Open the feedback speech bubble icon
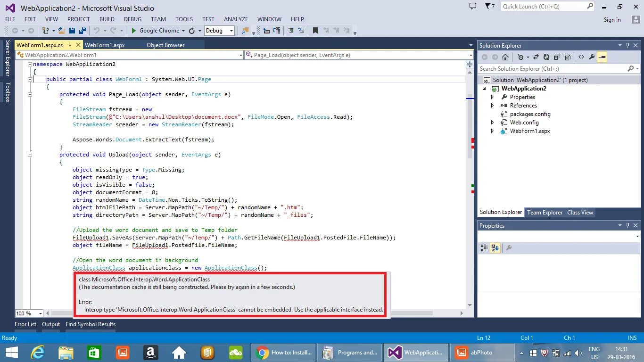This screenshot has height=362, width=644. (473, 6)
